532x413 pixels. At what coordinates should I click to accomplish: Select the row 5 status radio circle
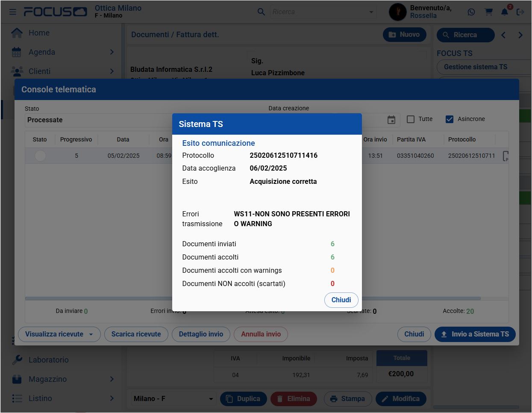click(x=40, y=156)
